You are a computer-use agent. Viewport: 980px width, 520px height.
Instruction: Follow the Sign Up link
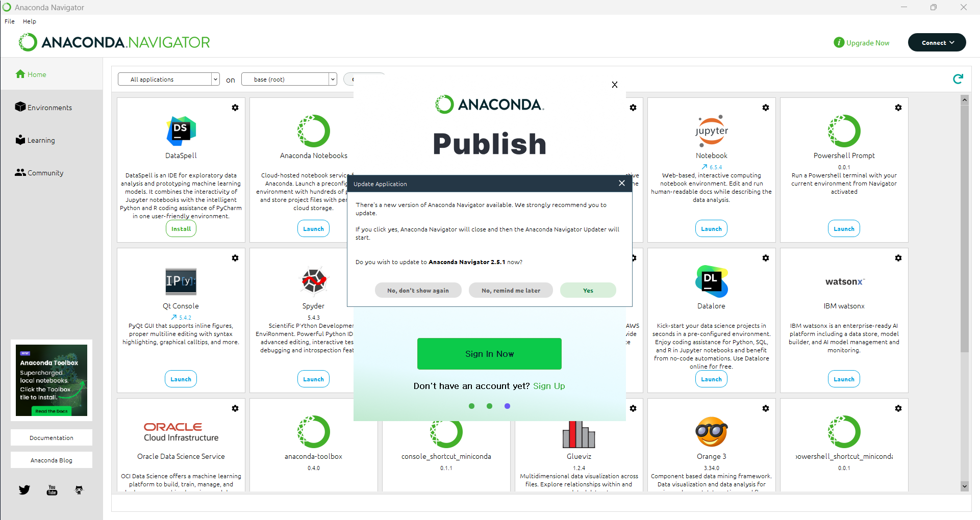point(549,386)
